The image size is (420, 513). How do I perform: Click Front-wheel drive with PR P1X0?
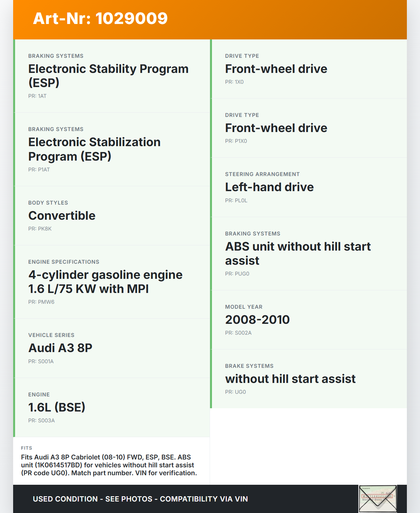click(308, 128)
